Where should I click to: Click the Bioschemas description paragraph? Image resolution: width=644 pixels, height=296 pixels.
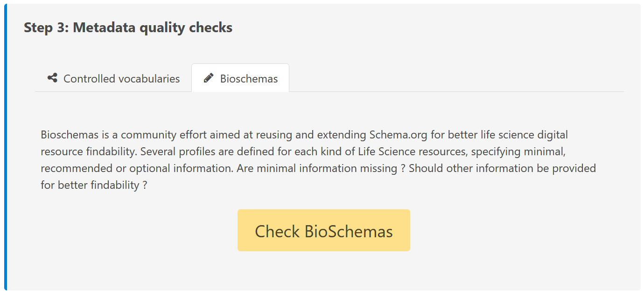click(317, 159)
